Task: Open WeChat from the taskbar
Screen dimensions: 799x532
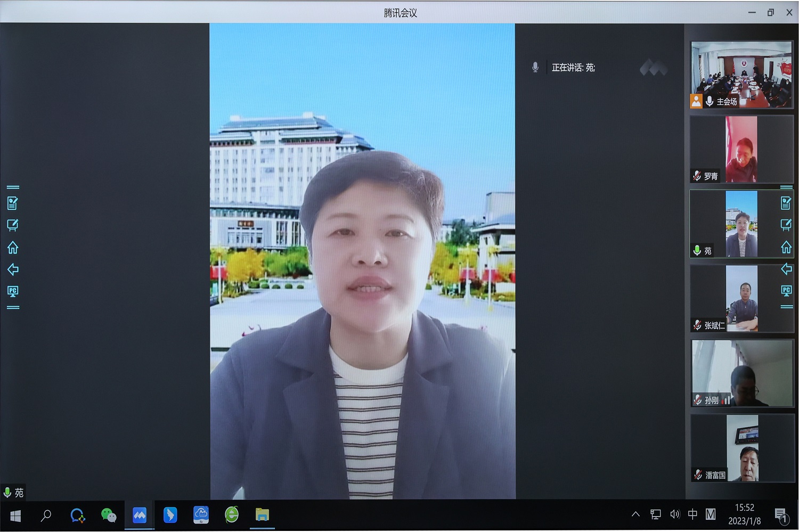Action: click(x=109, y=515)
